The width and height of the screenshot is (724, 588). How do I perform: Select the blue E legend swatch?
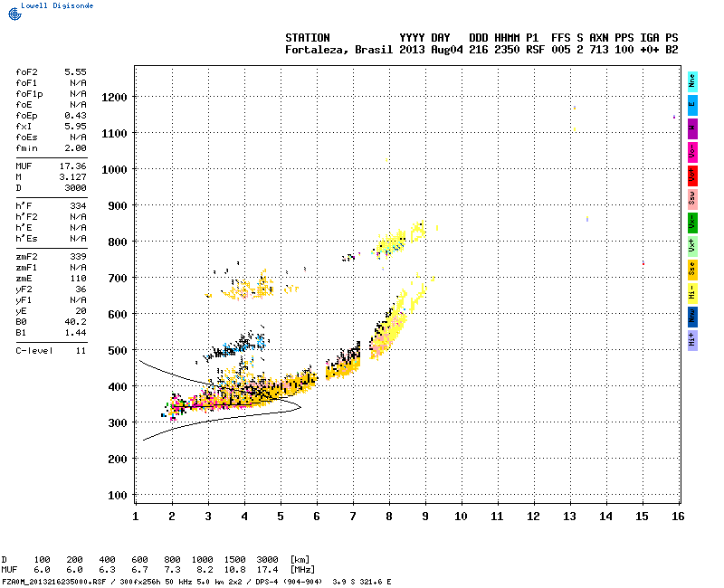(692, 105)
